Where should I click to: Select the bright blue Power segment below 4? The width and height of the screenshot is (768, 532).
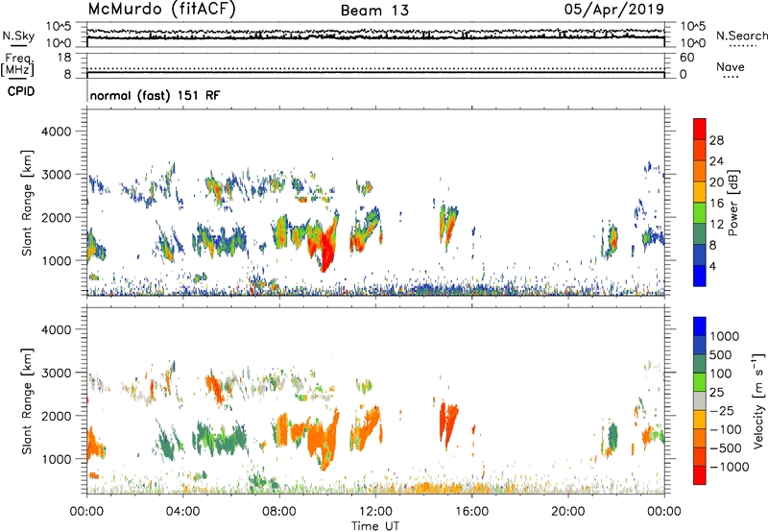(700, 276)
